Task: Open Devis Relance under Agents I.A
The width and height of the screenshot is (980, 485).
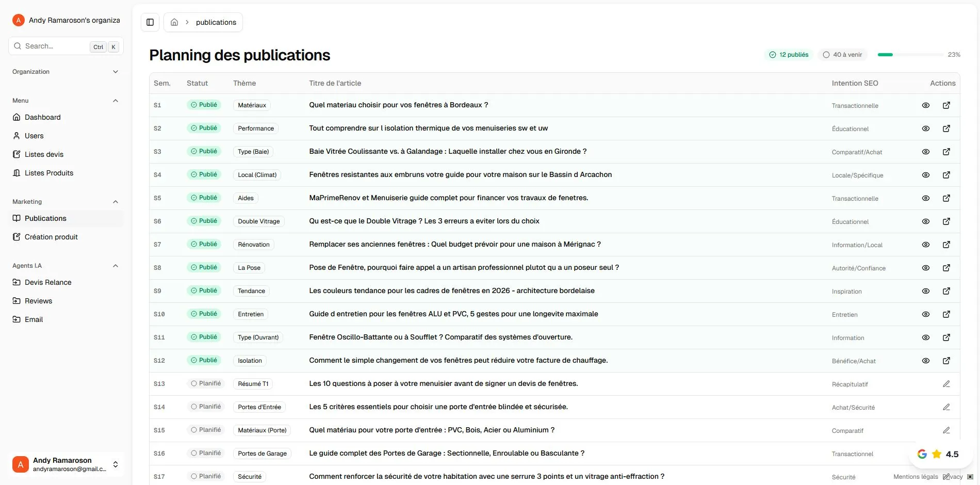Action: click(48, 282)
